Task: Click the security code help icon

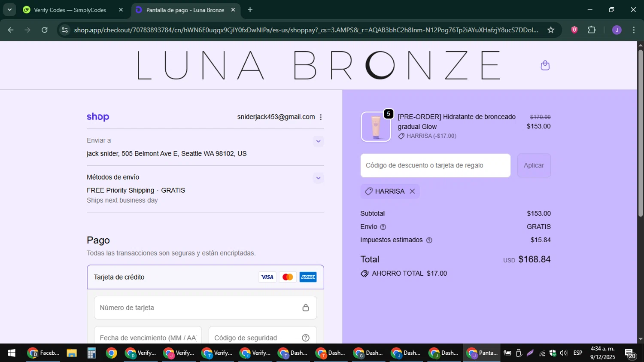Action: pos(306,338)
